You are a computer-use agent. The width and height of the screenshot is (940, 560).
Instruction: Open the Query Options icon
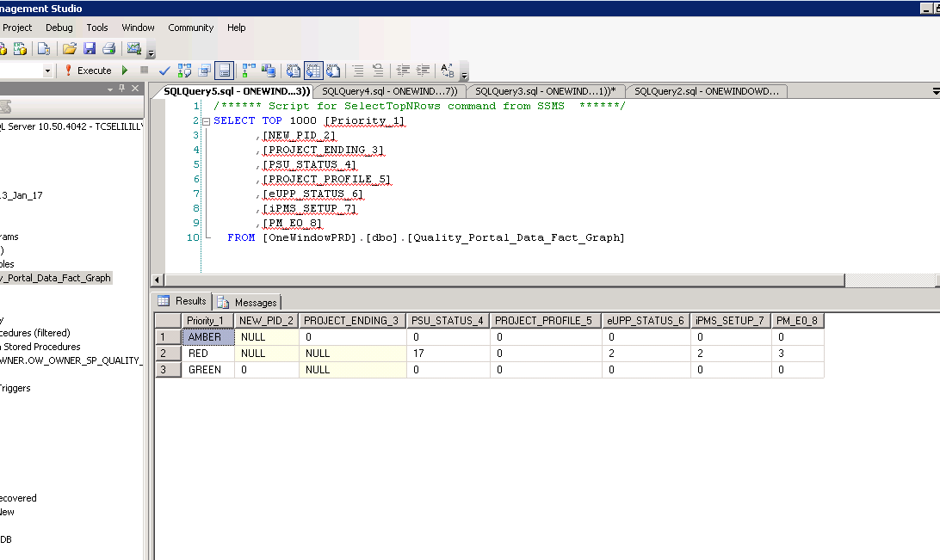pyautogui.click(x=204, y=71)
